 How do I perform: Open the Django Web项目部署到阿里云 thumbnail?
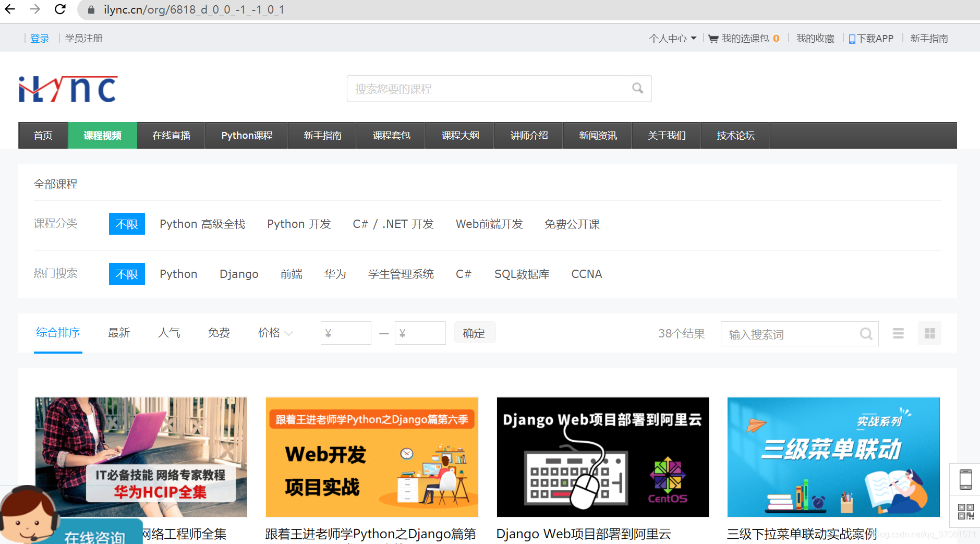(x=603, y=457)
